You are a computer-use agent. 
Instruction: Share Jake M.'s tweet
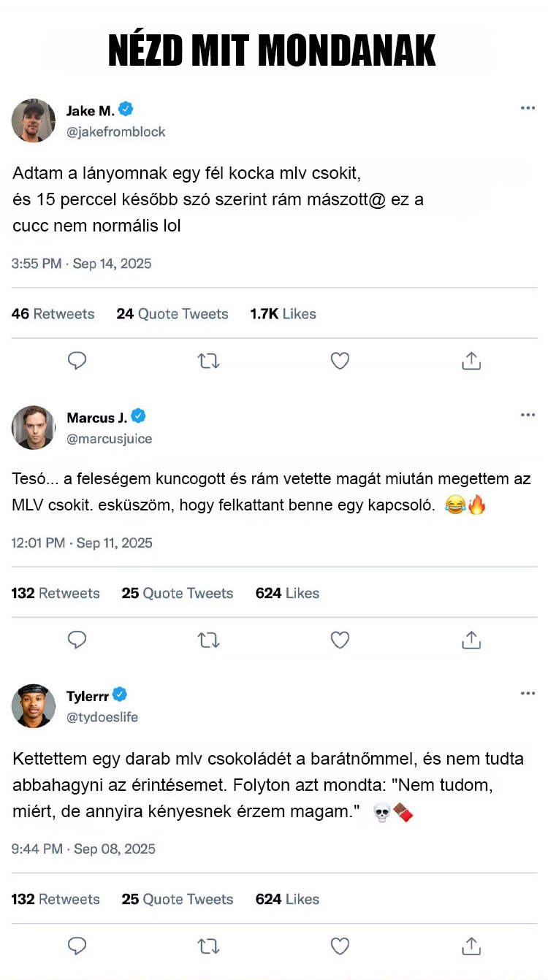coord(471,361)
